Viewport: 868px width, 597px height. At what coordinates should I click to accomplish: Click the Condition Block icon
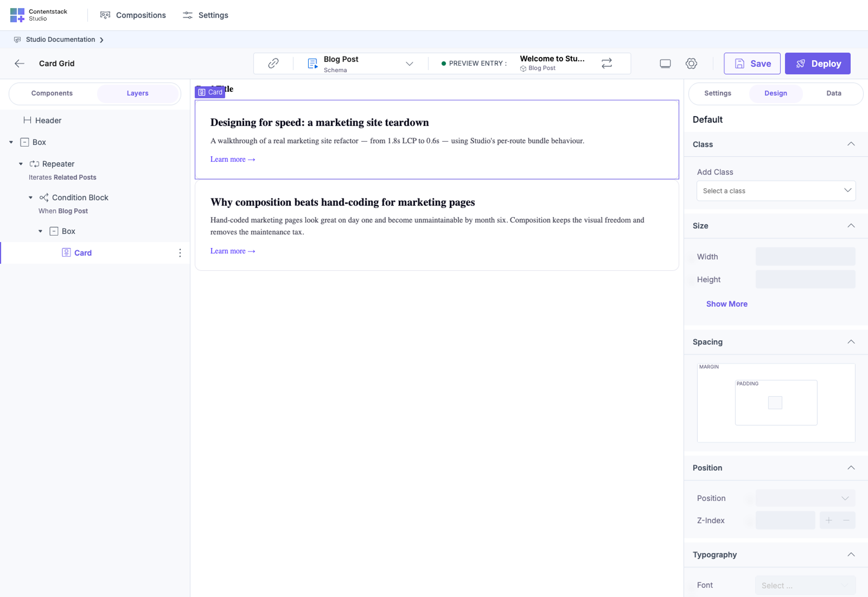point(44,197)
